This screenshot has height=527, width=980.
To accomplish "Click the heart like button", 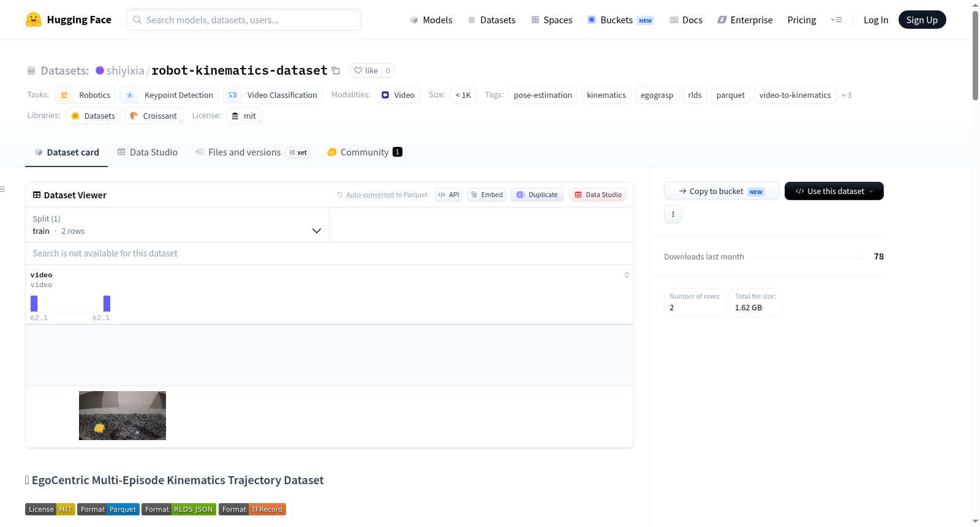I will click(x=366, y=70).
